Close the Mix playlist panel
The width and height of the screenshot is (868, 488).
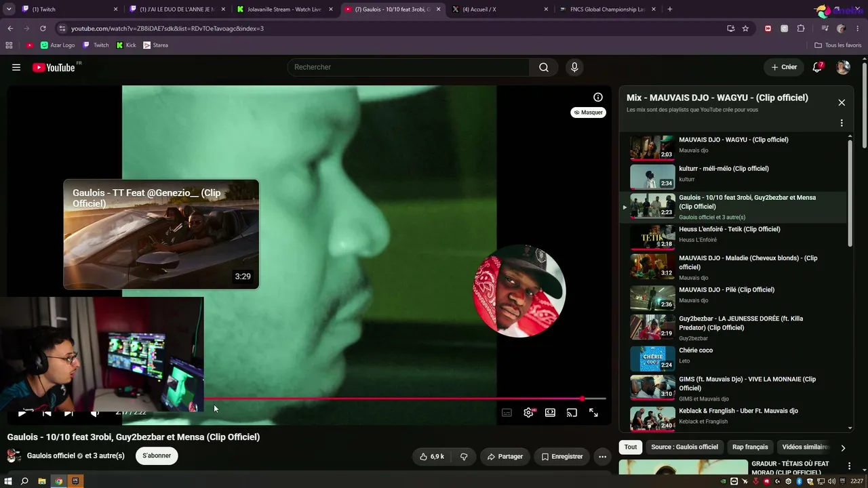[842, 102]
